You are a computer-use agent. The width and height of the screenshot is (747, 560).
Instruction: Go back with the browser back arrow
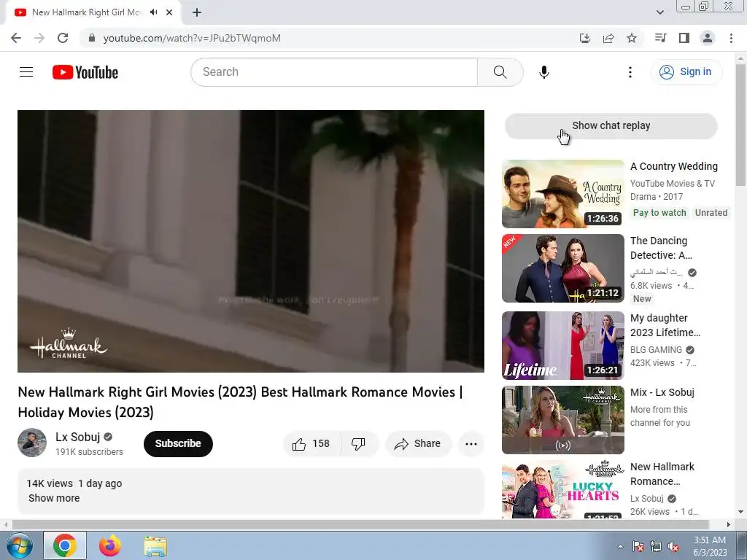[16, 38]
